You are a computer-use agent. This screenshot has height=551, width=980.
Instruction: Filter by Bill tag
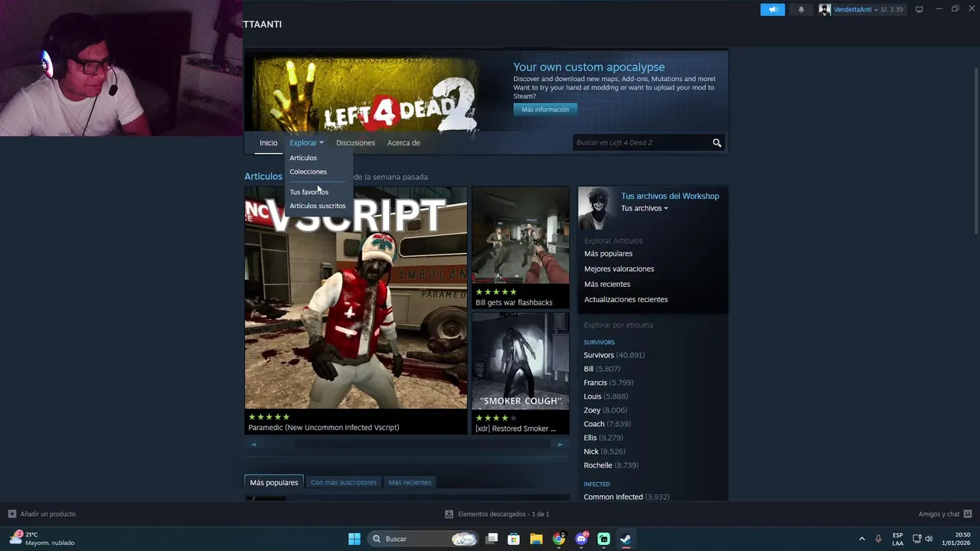[x=602, y=369]
